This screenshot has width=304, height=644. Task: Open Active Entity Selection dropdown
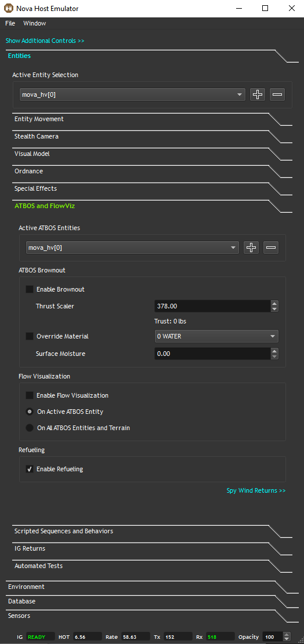point(132,94)
